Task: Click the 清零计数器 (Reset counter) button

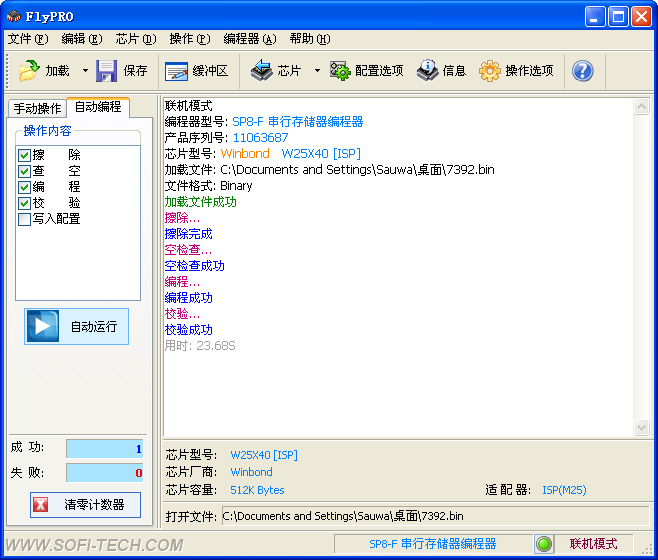Action: tap(85, 505)
